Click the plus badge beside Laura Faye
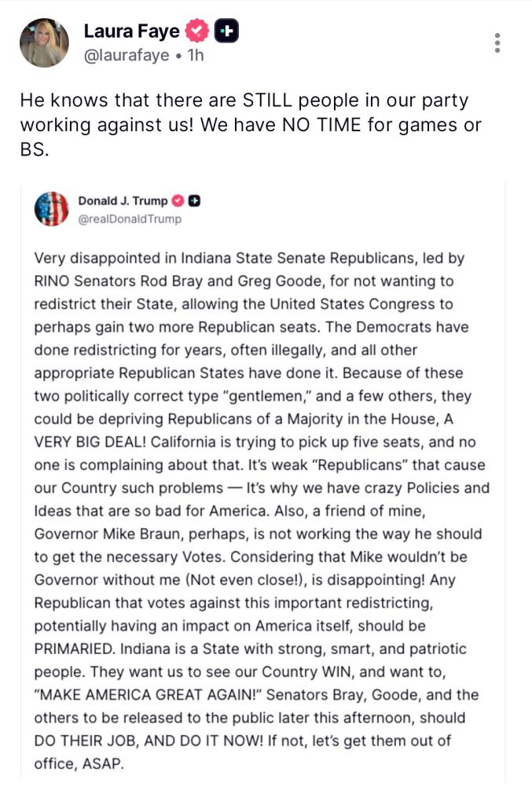Viewport: 532px width, 805px height. (226, 31)
